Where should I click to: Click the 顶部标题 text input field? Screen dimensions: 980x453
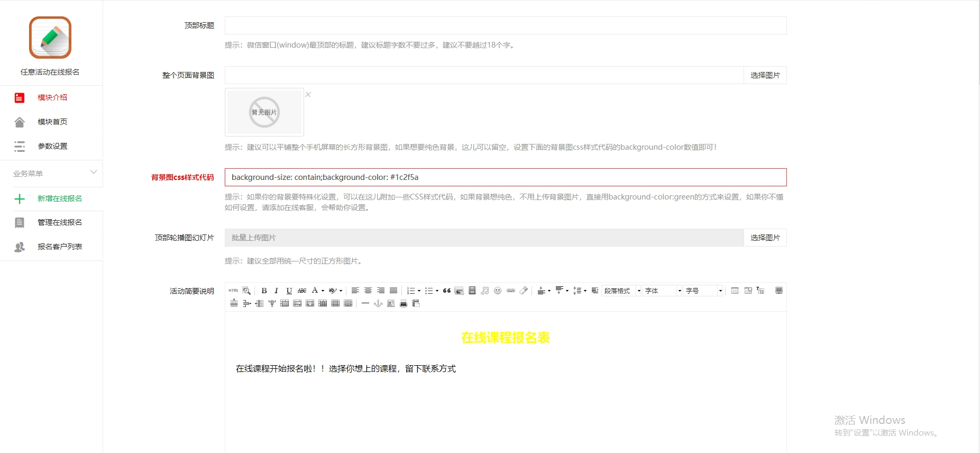click(505, 25)
